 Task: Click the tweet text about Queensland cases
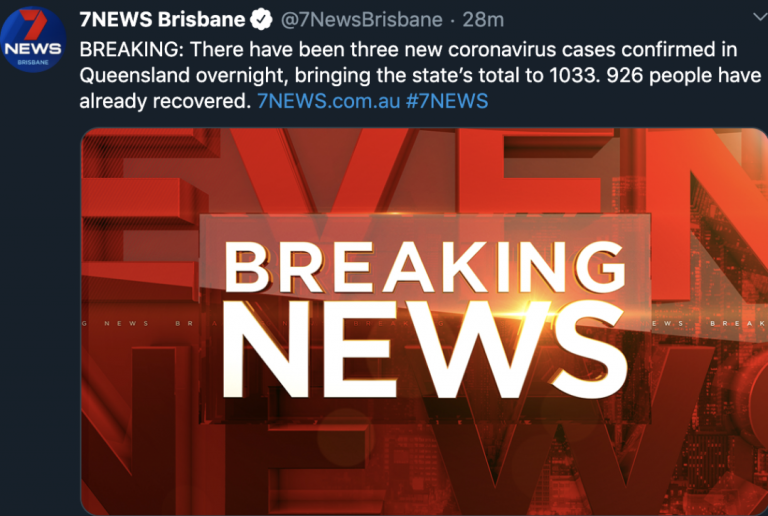[x=420, y=75]
